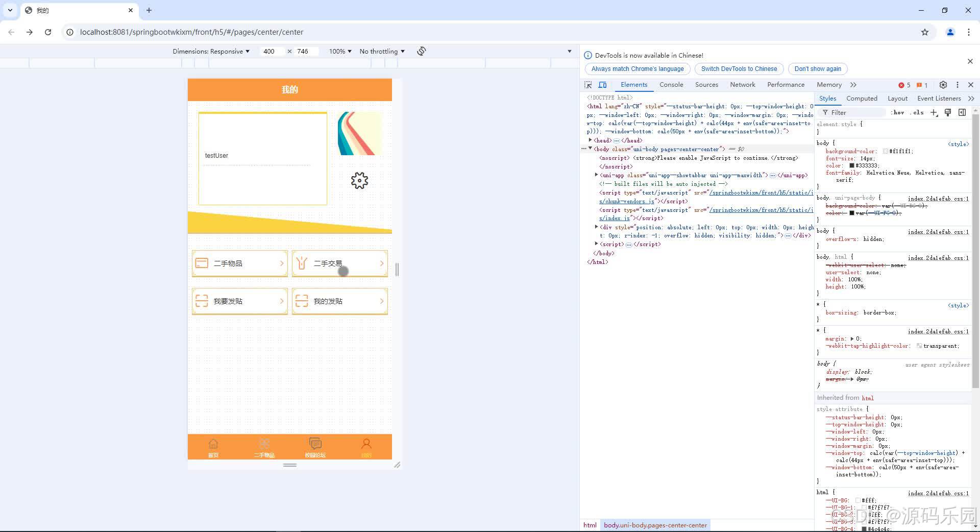Open the Network panel in DevTools
Viewport: 980px width, 532px height.
[742, 85]
